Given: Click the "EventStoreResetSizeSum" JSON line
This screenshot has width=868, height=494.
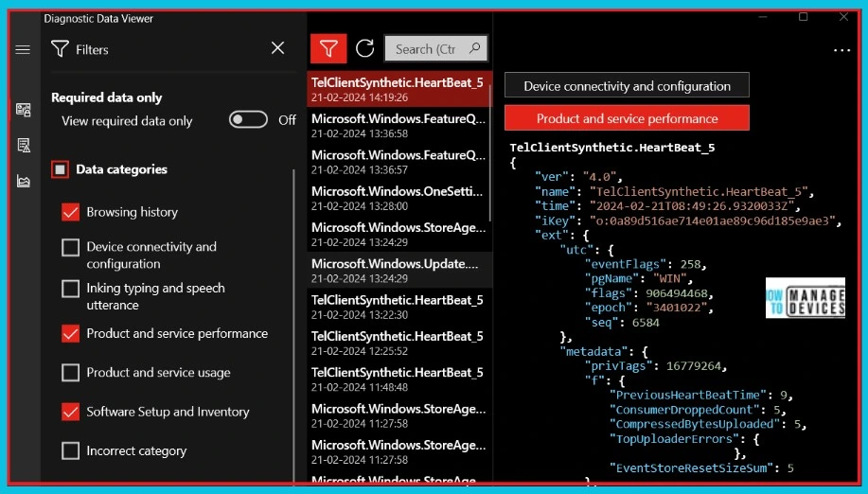Looking at the screenshot, I should 701,468.
